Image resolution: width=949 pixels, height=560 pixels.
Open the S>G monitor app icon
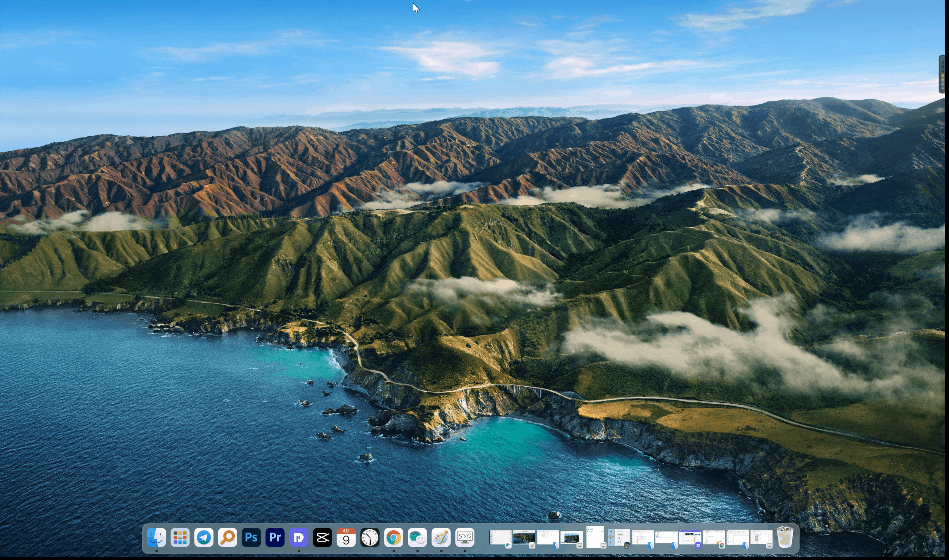point(465,537)
